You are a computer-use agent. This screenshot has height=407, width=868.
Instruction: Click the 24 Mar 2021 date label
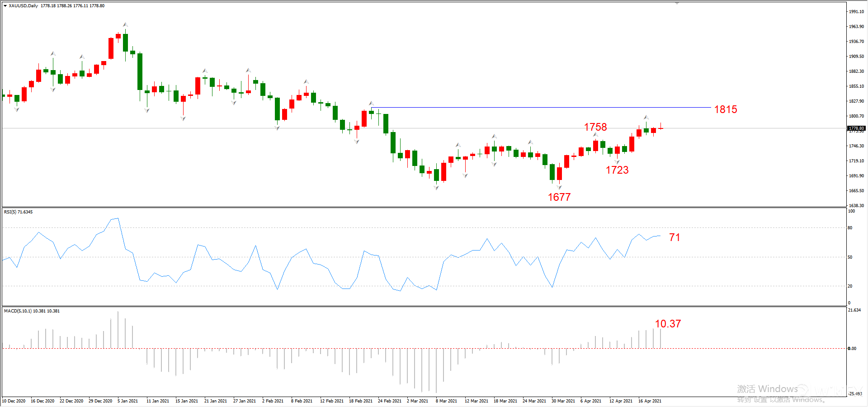tap(534, 401)
